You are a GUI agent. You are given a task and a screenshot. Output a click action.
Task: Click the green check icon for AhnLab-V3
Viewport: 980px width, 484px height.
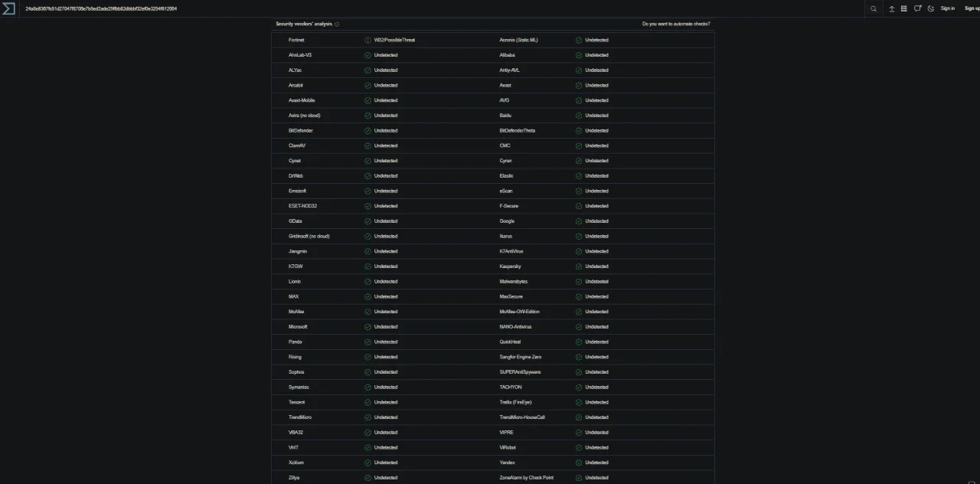click(367, 55)
